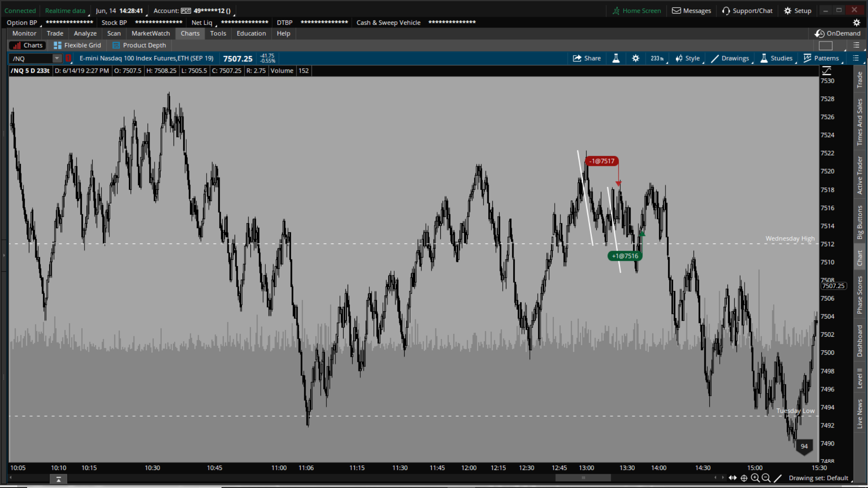Open the chart toolbar list menu
This screenshot has height=488, width=868.
click(856, 58)
